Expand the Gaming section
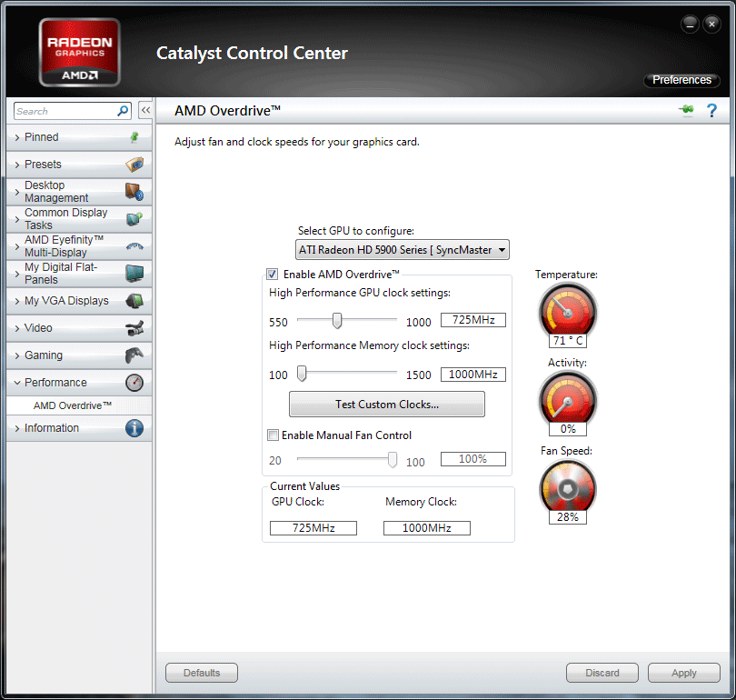Screen dimensions: 736x700 (79, 355)
